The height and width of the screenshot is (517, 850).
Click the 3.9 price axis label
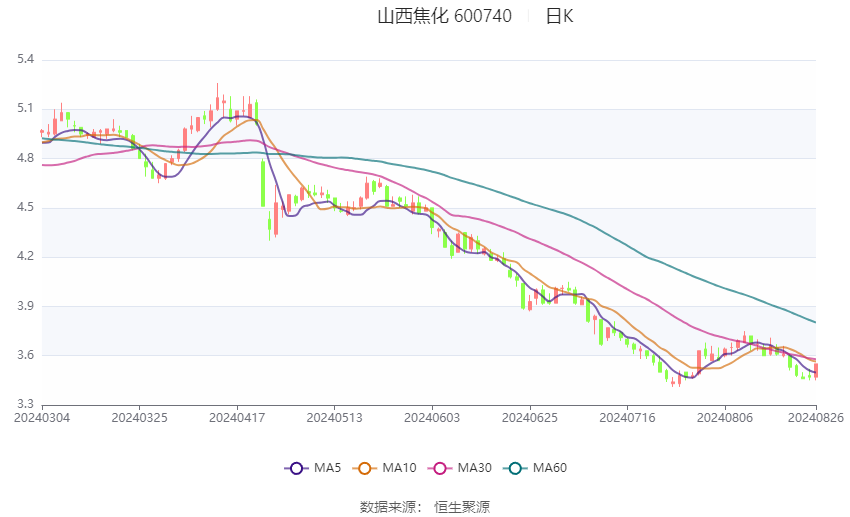25,306
